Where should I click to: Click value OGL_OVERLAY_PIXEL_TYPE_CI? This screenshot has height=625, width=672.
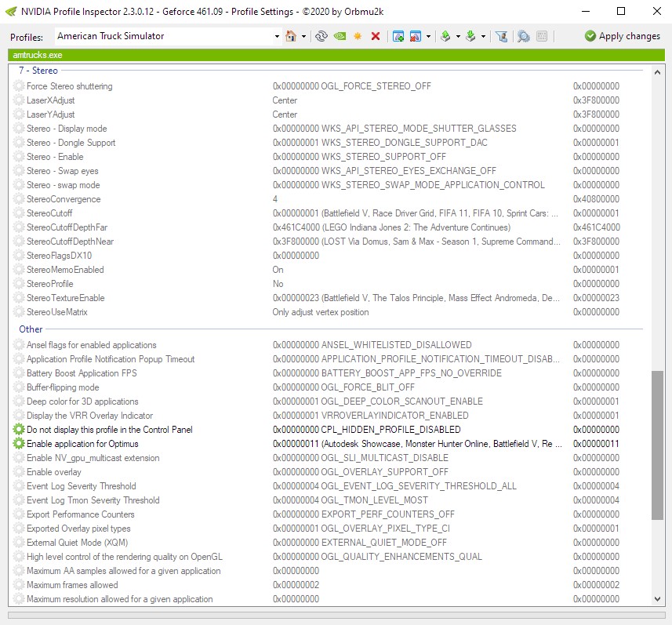click(385, 528)
